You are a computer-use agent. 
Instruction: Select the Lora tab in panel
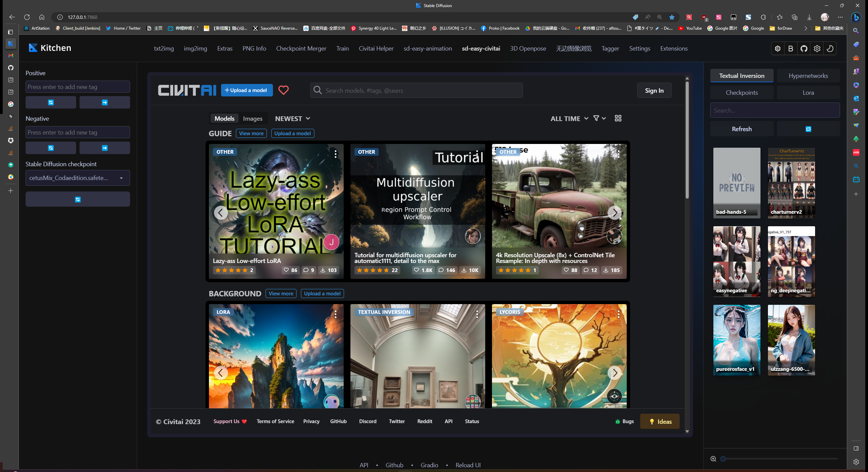tap(808, 92)
